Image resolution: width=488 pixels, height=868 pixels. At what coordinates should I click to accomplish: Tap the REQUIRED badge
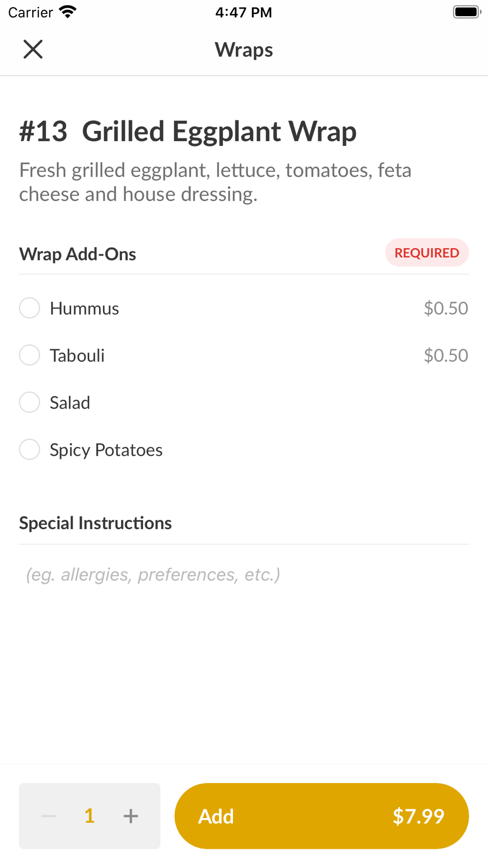point(427,253)
